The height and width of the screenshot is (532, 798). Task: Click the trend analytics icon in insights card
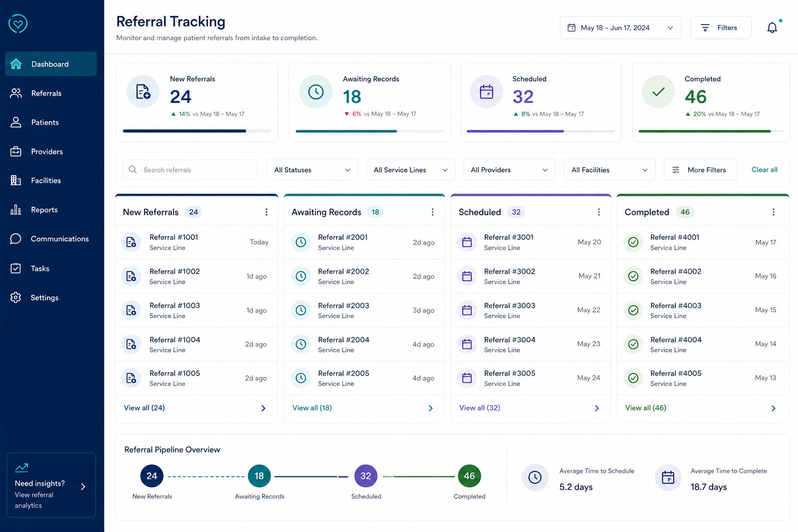(x=22, y=468)
